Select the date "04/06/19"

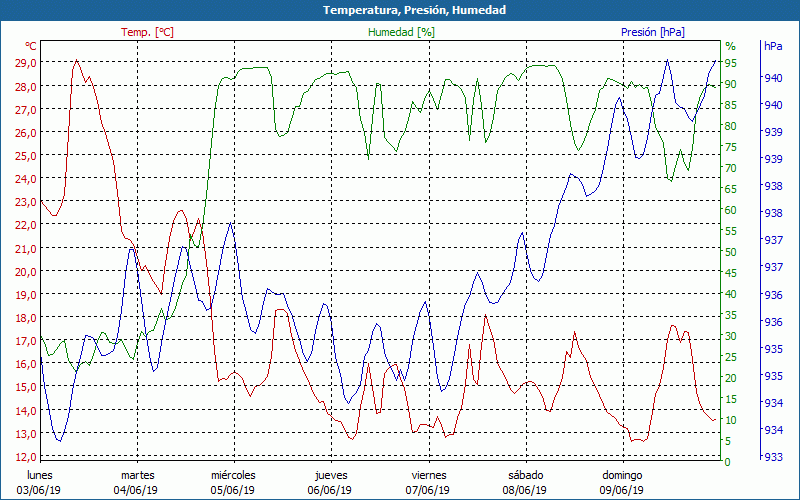tap(136, 490)
